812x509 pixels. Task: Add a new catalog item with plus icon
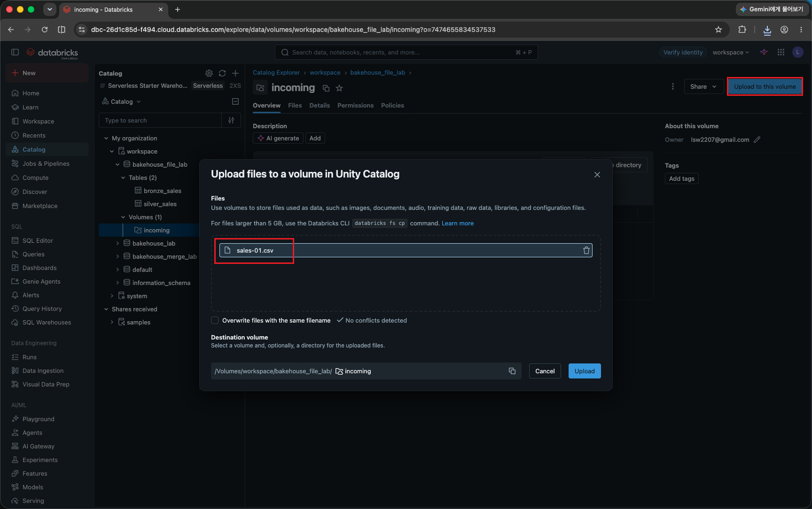235,73
